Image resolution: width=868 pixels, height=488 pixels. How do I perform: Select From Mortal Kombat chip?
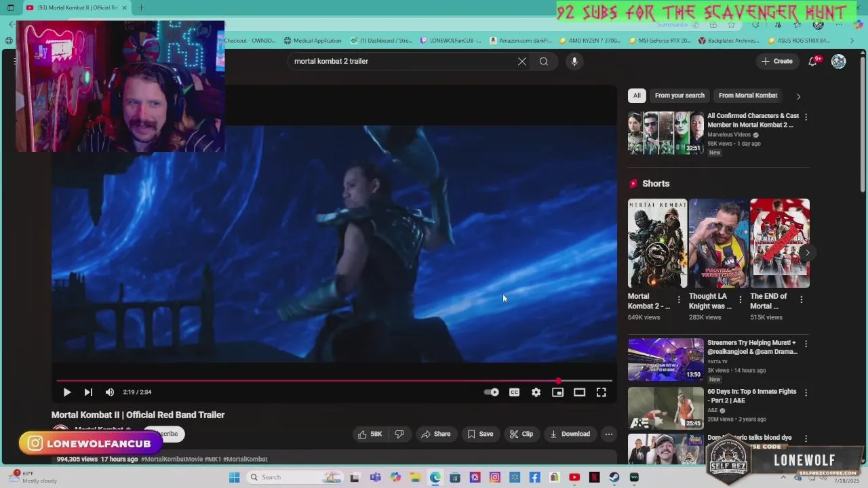click(x=748, y=96)
